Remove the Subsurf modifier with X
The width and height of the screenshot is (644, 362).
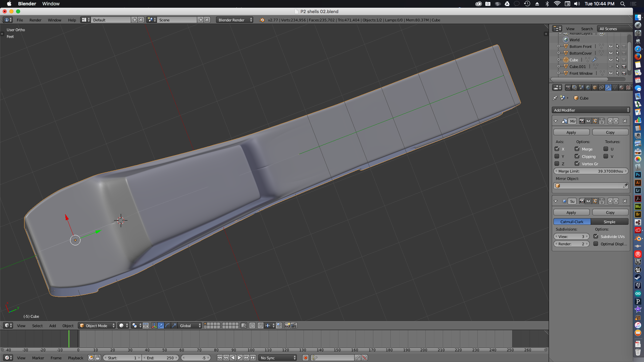625,201
